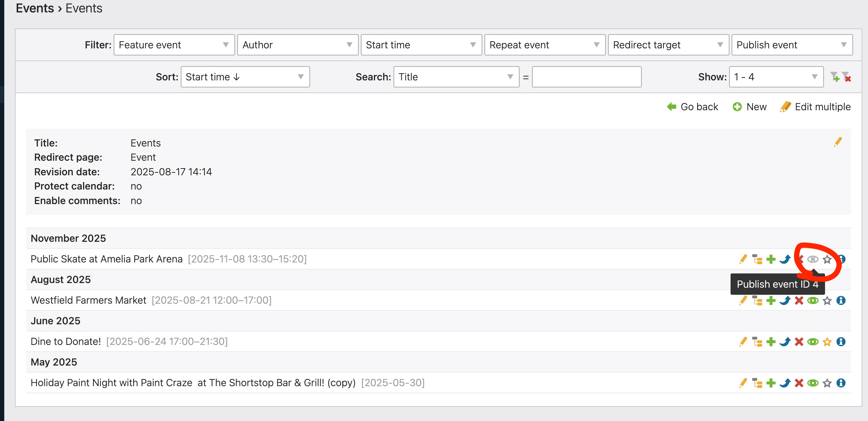Expand the Sort Start time dropdown
Viewport: 868px width, 421px height.
245,77
